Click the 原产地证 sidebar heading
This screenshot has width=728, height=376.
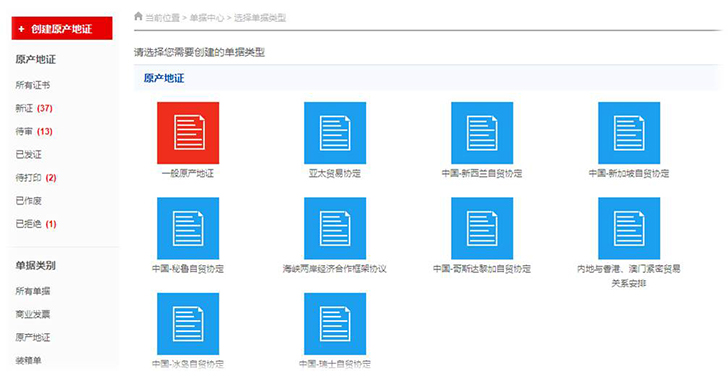(x=35, y=59)
